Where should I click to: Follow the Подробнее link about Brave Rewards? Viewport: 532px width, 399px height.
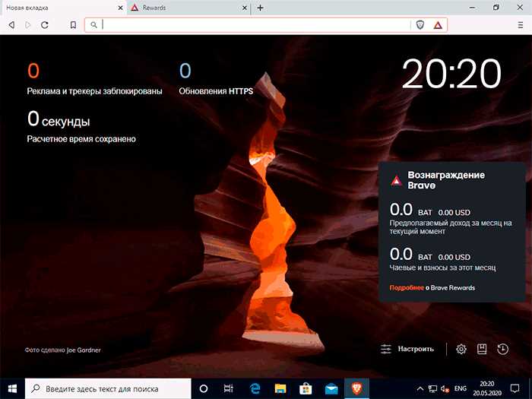(407, 288)
